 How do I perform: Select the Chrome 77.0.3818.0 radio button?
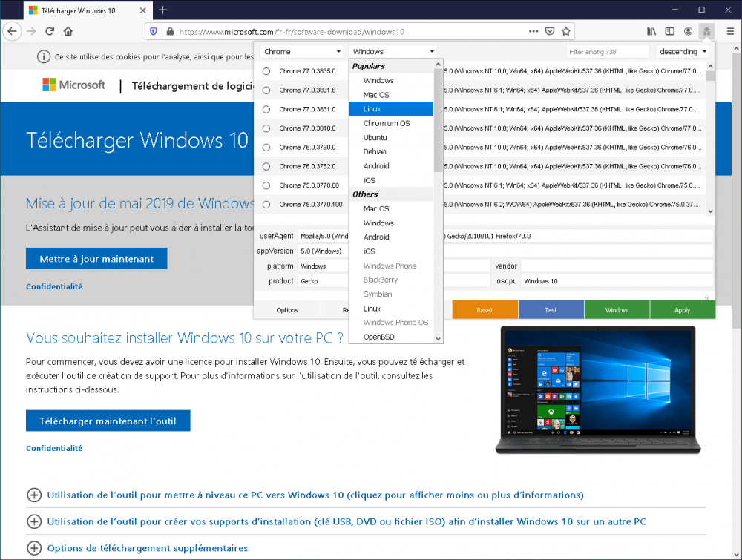(x=266, y=128)
